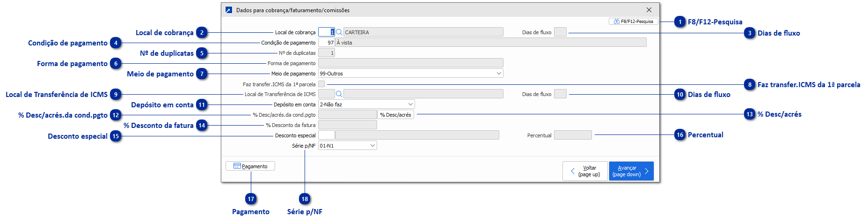Open the Pagamento card button
Image resolution: width=868 pixels, height=224 pixels.
click(250, 166)
